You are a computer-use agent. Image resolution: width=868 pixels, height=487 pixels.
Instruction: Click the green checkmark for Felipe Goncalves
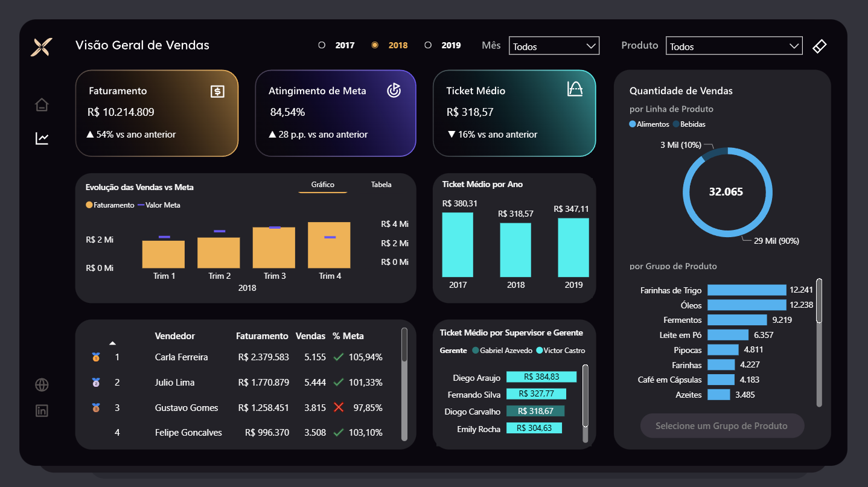point(339,433)
